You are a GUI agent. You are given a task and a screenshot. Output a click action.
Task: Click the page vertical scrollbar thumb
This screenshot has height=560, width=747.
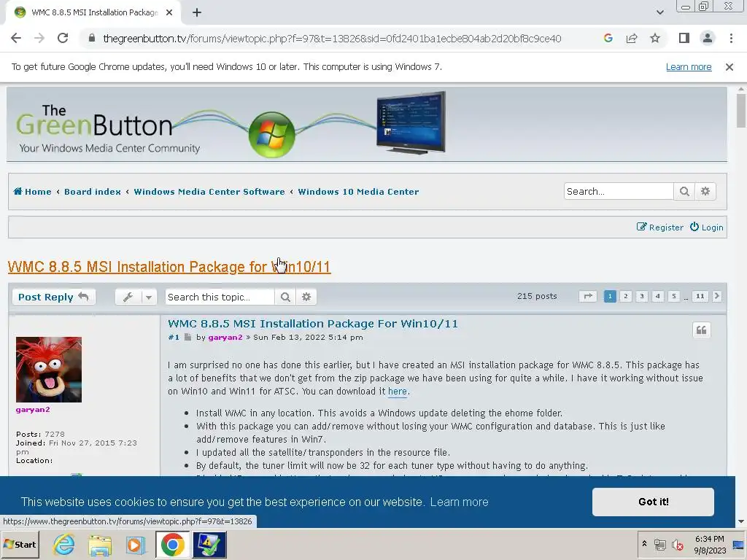coord(741,111)
